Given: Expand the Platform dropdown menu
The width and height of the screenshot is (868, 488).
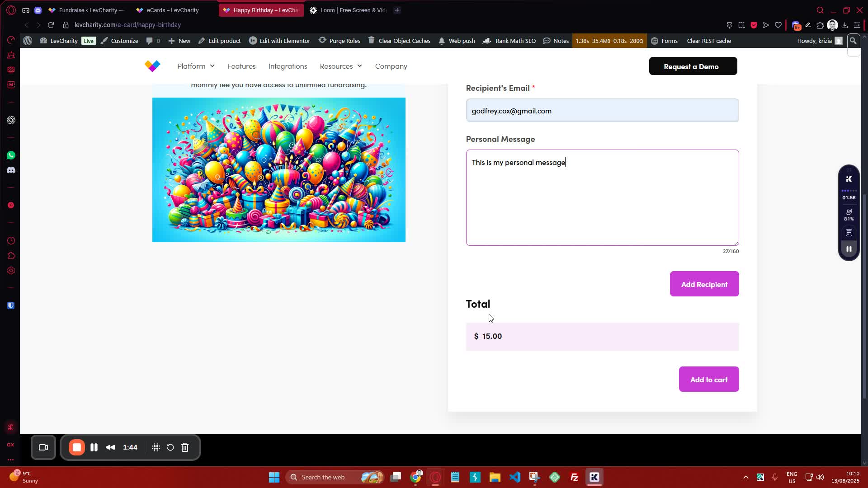Looking at the screenshot, I should 196,66.
